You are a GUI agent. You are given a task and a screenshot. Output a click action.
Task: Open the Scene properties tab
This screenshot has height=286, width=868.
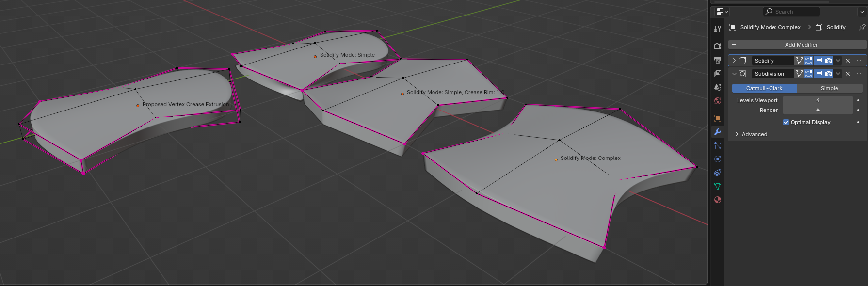click(x=718, y=87)
